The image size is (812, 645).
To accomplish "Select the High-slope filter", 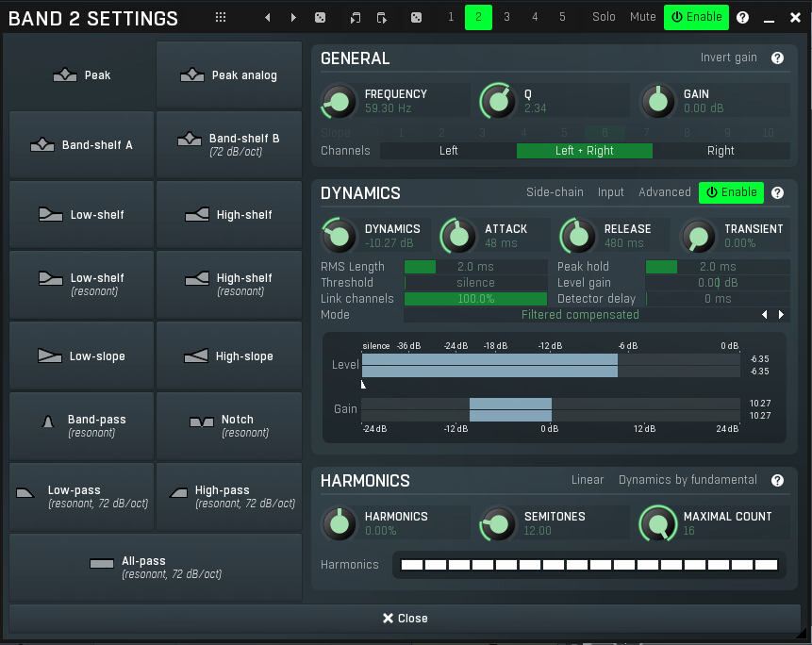I will pyautogui.click(x=229, y=356).
